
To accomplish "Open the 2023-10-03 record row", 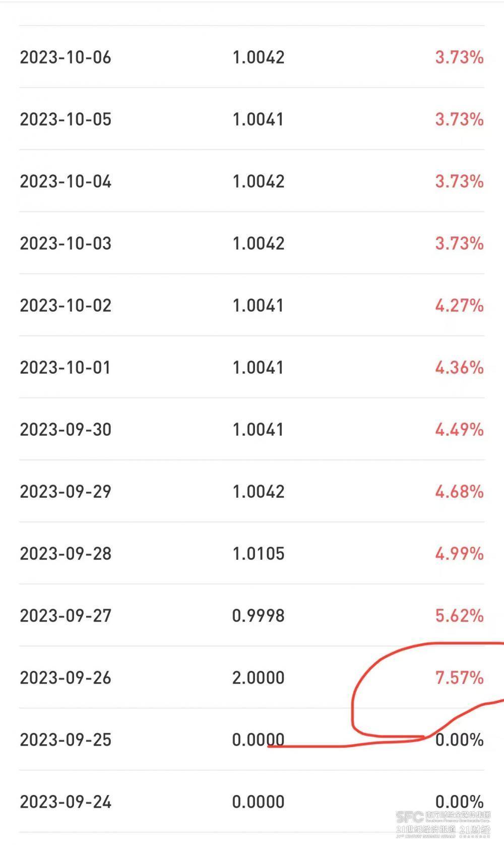I will [x=66, y=244].
